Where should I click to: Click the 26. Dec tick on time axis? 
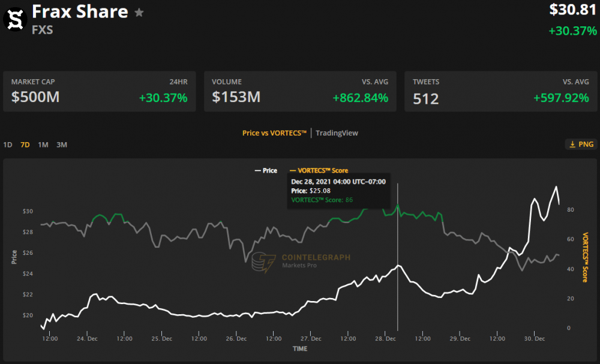point(236,338)
